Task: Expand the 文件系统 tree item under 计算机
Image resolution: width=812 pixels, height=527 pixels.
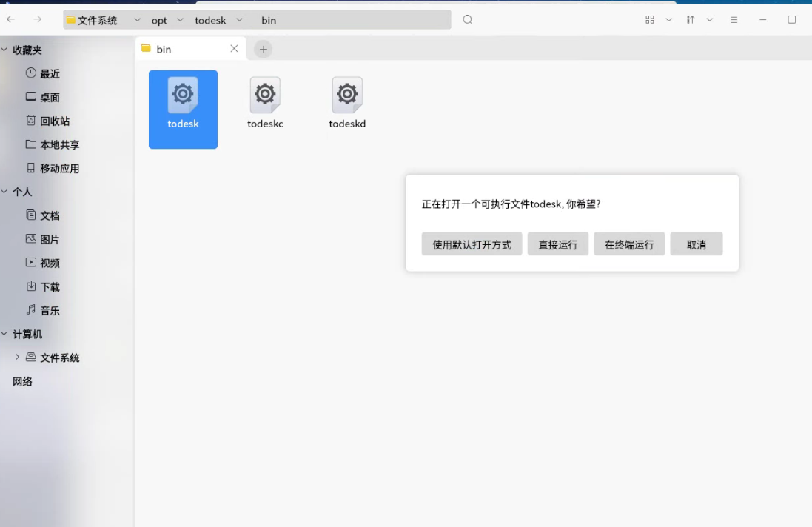Action: click(x=17, y=358)
